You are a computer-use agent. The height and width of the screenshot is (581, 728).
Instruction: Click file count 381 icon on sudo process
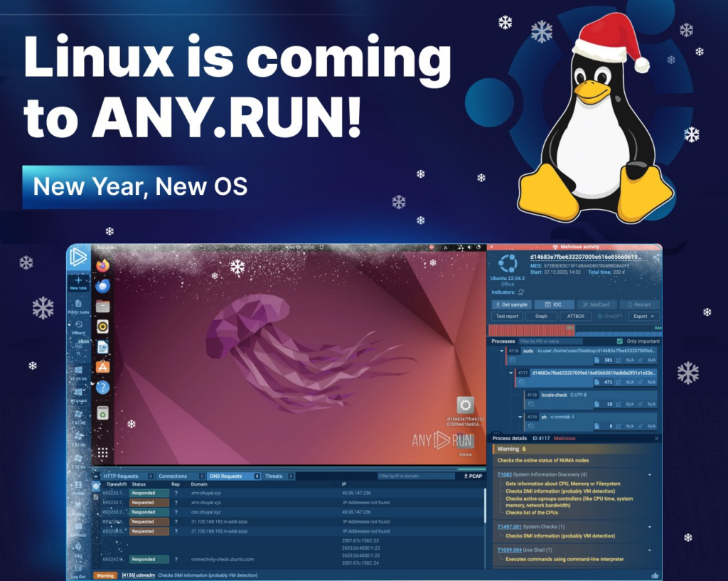[x=597, y=360]
